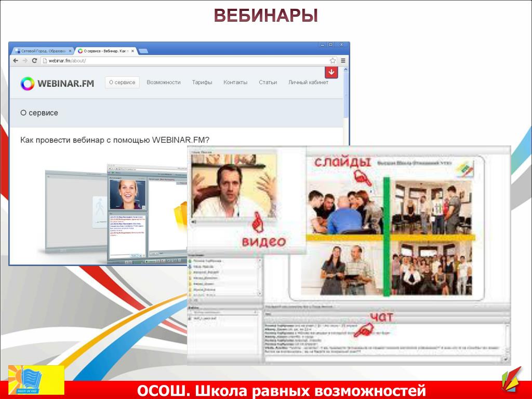
Task: Select the first participant in the list
Action: pos(207,261)
